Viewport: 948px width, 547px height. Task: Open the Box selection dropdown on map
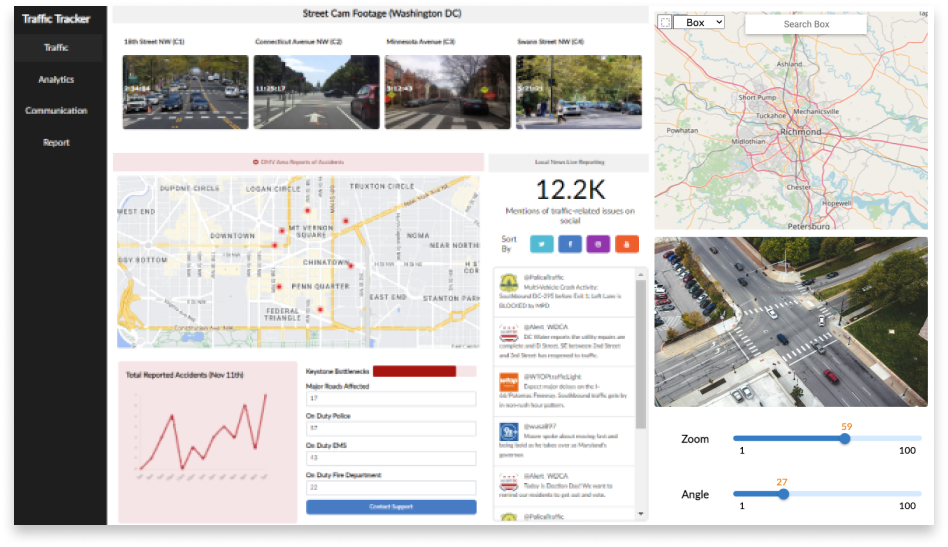tap(700, 22)
